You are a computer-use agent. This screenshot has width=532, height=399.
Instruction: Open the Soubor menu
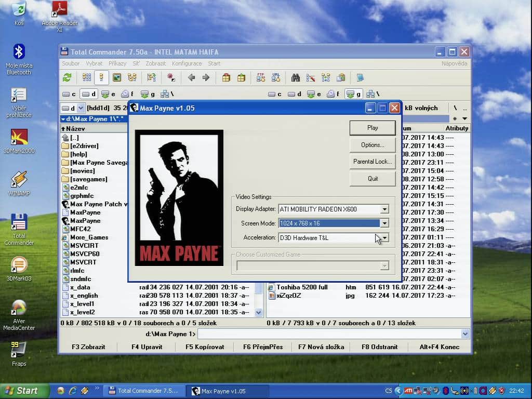[x=71, y=63]
